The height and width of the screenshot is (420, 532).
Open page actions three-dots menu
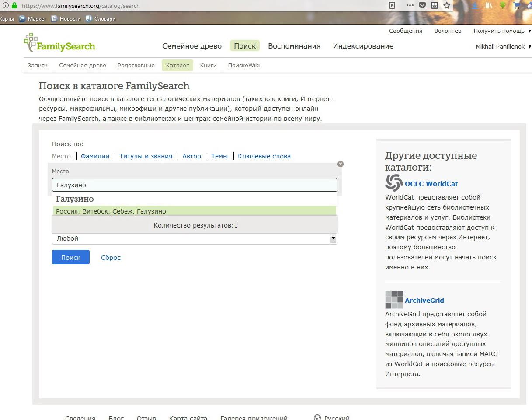pyautogui.click(x=410, y=6)
